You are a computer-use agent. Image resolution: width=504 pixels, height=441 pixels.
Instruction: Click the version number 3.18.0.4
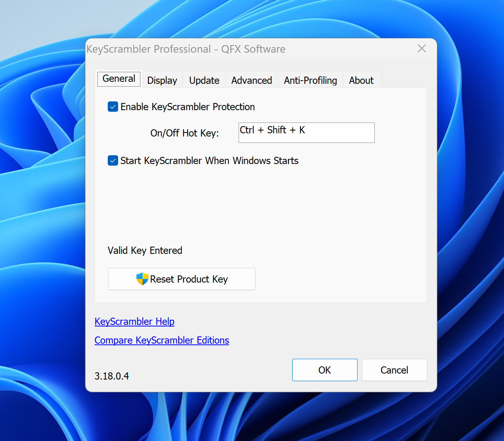tap(112, 376)
